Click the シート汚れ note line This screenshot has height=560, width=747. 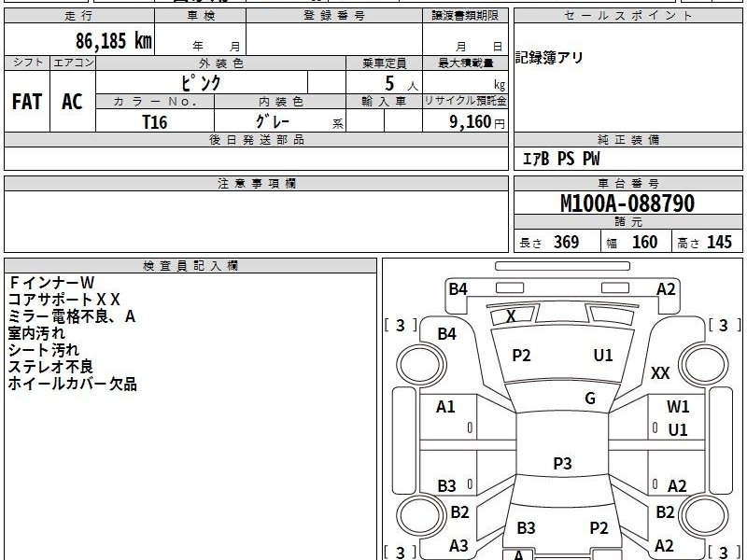tap(44, 350)
